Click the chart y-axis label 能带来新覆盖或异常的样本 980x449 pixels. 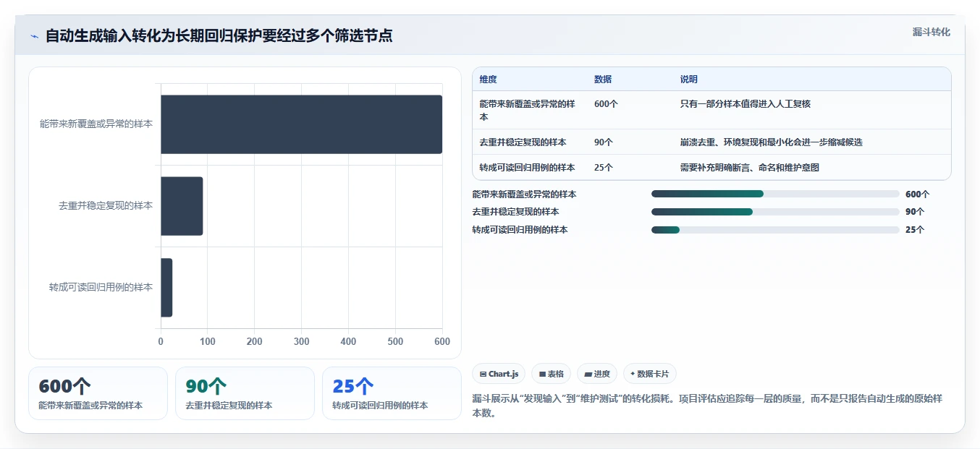[96, 124]
